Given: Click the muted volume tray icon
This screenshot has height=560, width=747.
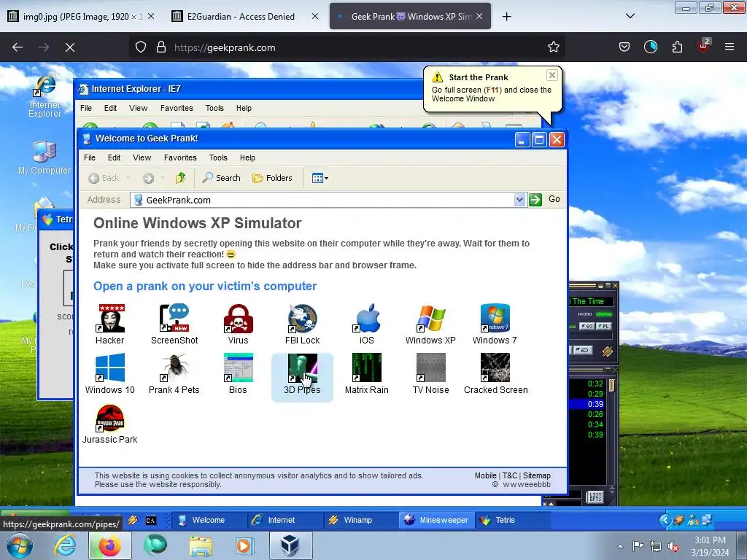Looking at the screenshot, I should pos(673,547).
